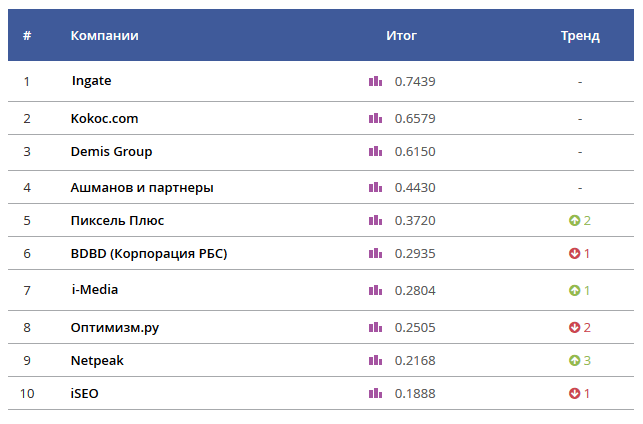
Task: Open the BDBD (Корпорация РБС) link
Action: pos(149,253)
